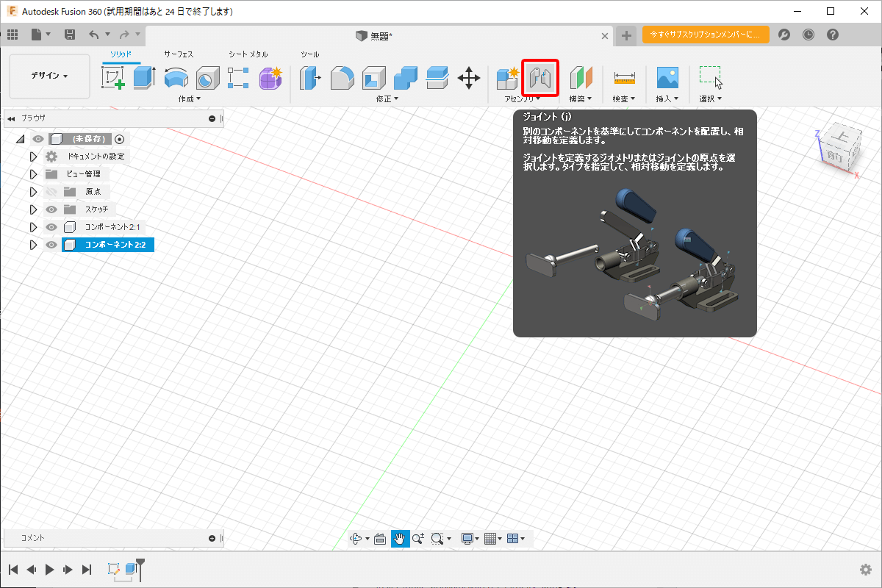The image size is (882, 588).
Task: Play the timeline
Action: [x=50, y=569]
